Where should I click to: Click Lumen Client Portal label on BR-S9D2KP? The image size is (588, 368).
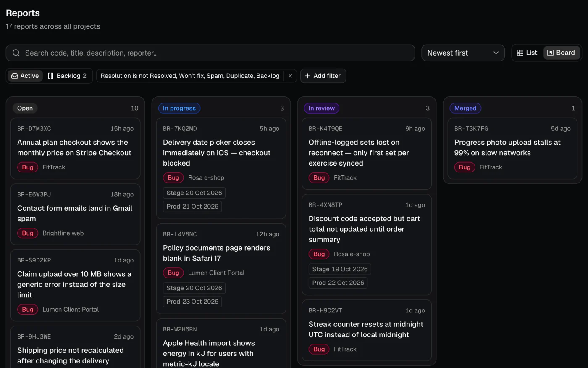click(x=71, y=310)
